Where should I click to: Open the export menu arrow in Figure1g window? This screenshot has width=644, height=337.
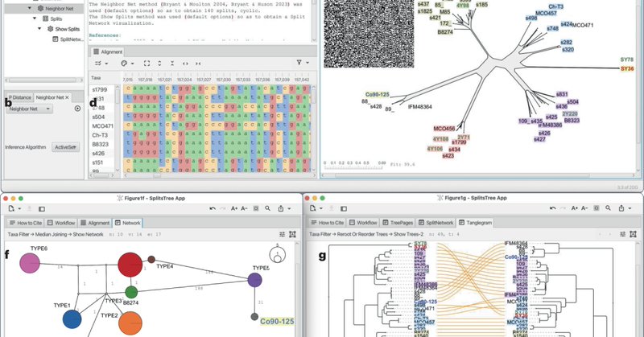630,209
